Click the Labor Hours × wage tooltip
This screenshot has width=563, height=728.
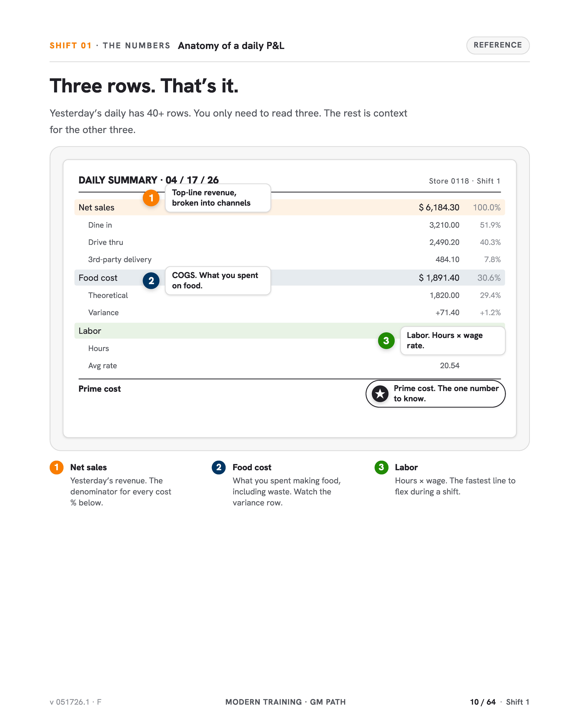[453, 341]
